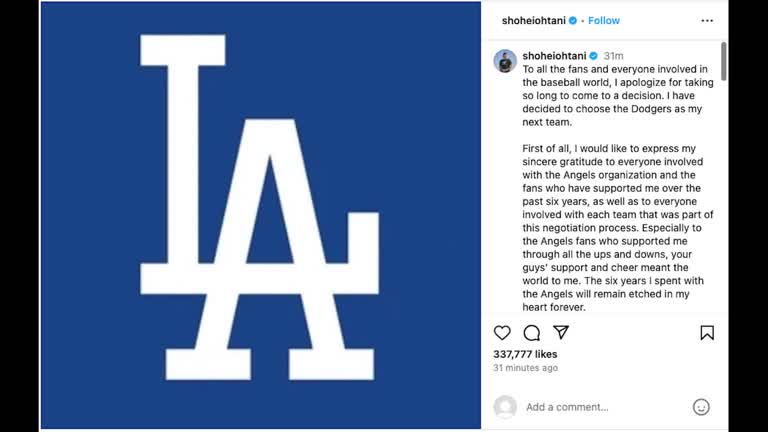Image resolution: width=768 pixels, height=432 pixels.
Task: Open the three-dot more options menu
Action: click(707, 21)
